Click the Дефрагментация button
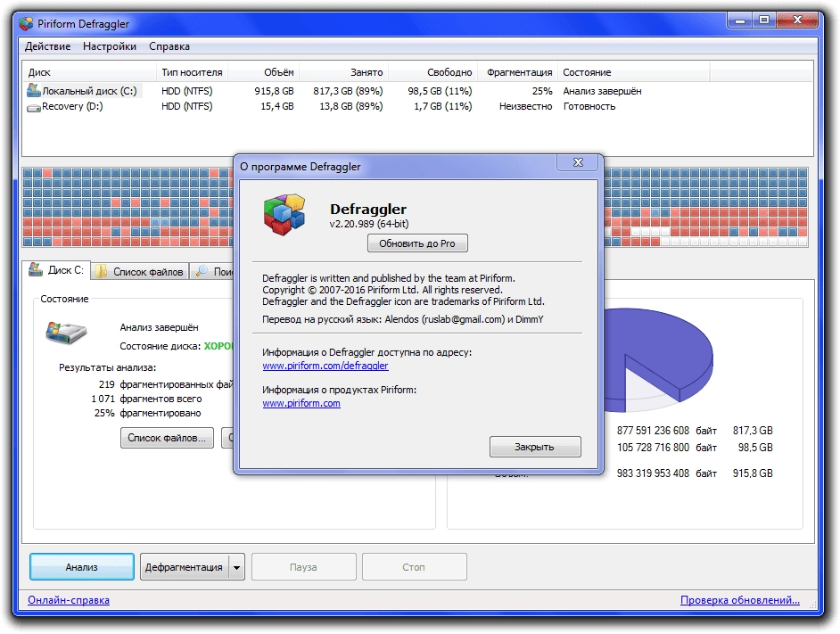 coord(184,567)
